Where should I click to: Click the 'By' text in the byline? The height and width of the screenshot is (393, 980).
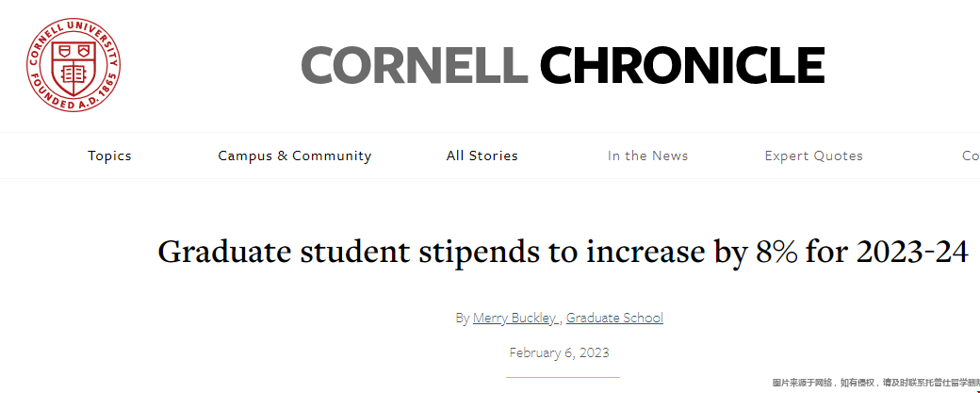pyautogui.click(x=463, y=318)
